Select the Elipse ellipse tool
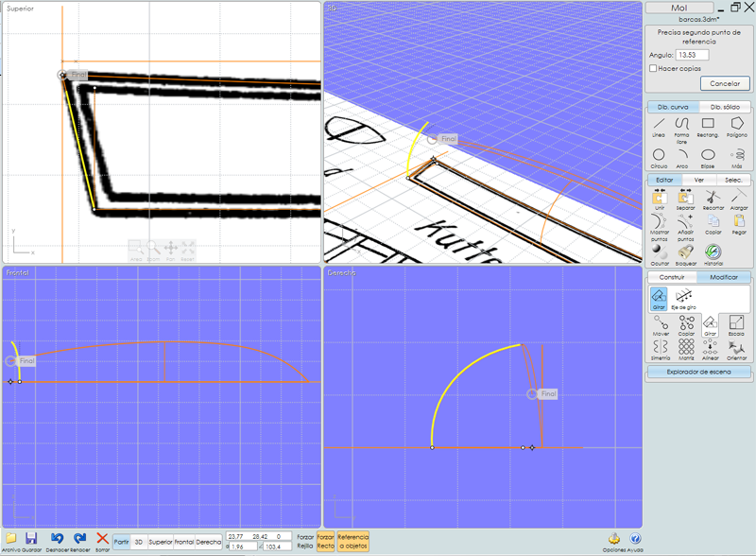 (x=708, y=158)
